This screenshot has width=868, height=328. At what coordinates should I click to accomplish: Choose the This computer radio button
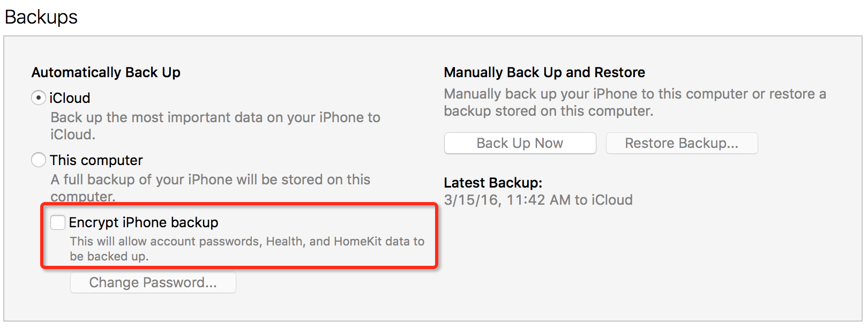tap(38, 160)
